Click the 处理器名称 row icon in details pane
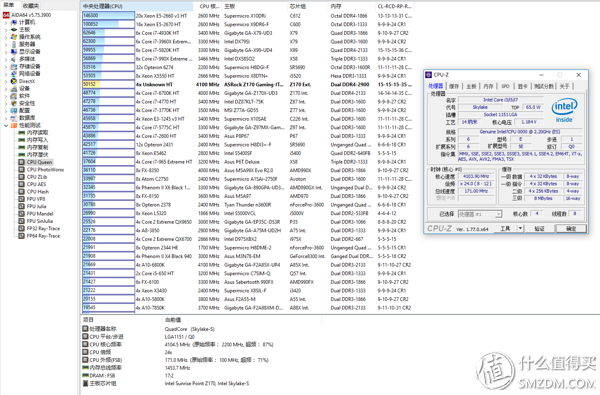 click(85, 329)
